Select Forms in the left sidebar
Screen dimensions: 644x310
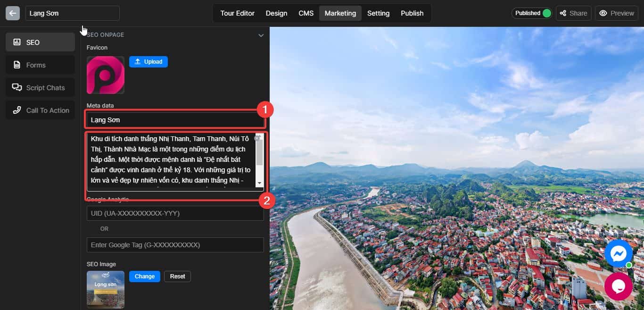coord(40,65)
